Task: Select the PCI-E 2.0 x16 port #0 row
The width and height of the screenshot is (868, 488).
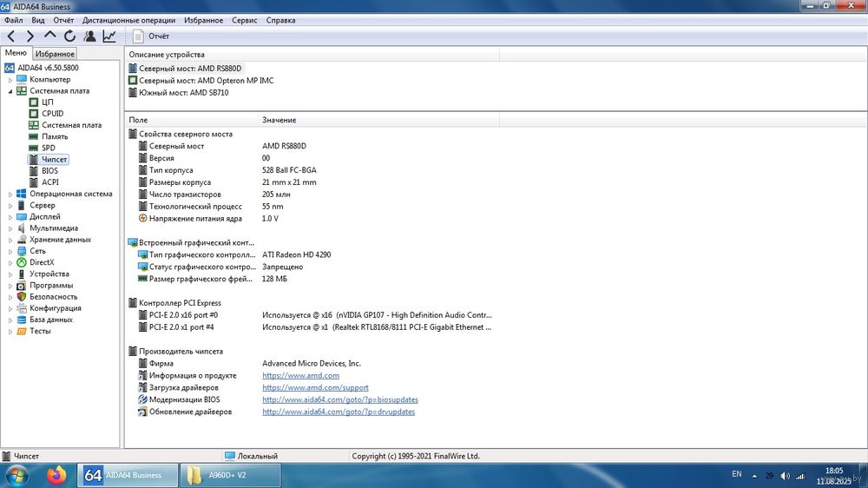Action: click(314, 315)
